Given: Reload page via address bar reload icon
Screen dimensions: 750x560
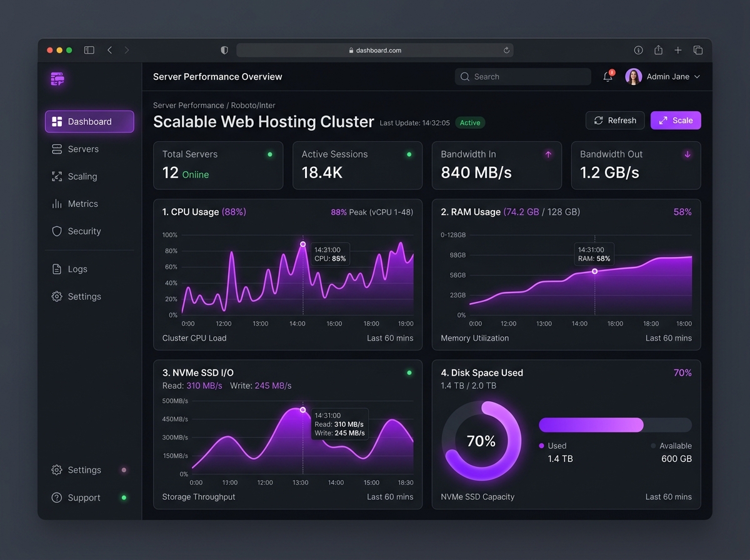Looking at the screenshot, I should [x=506, y=50].
